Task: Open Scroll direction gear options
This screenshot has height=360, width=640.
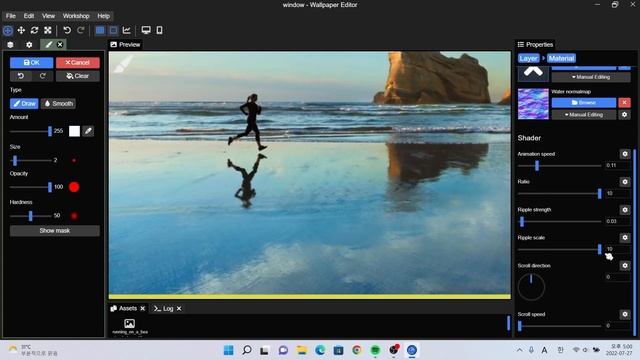Action: (625, 266)
